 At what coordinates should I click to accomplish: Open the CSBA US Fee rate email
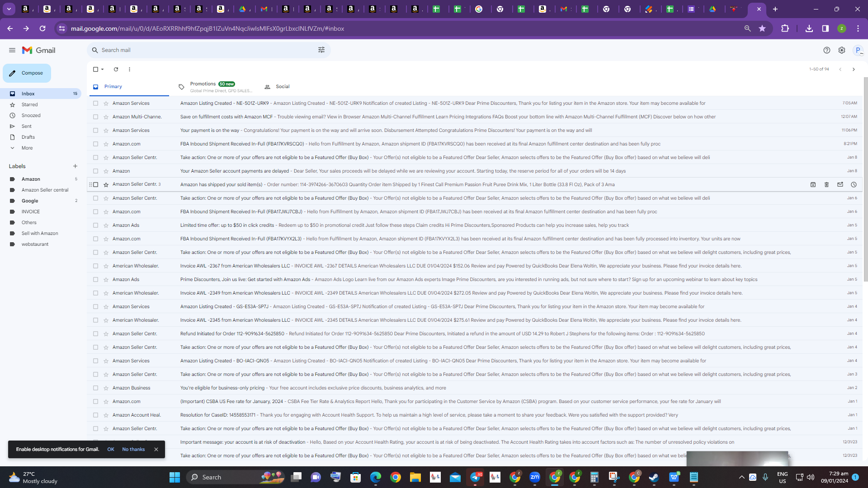475,402
